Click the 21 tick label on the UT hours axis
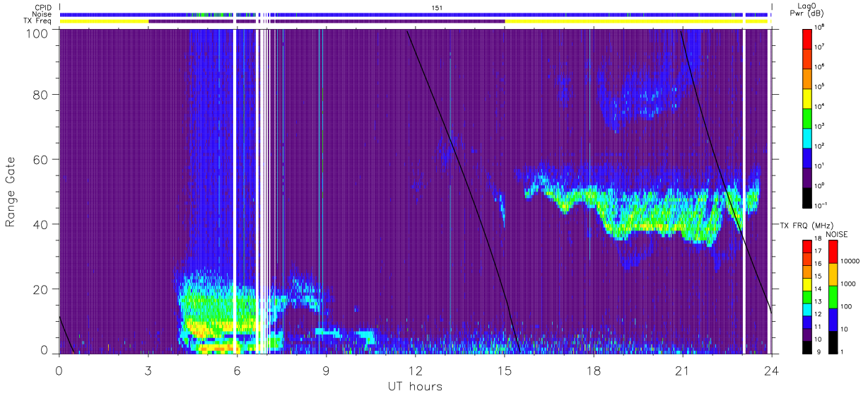Viewport: 868px width, 401px height. 682,371
